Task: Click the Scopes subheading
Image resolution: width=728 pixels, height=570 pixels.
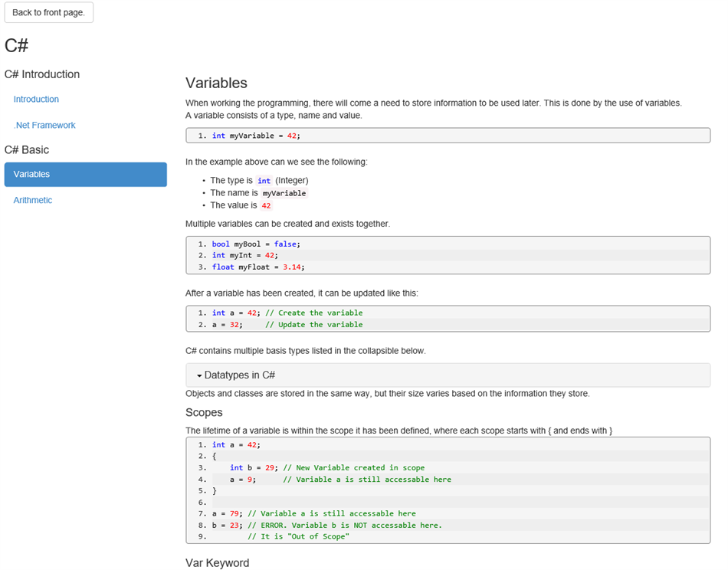Action: (204, 413)
